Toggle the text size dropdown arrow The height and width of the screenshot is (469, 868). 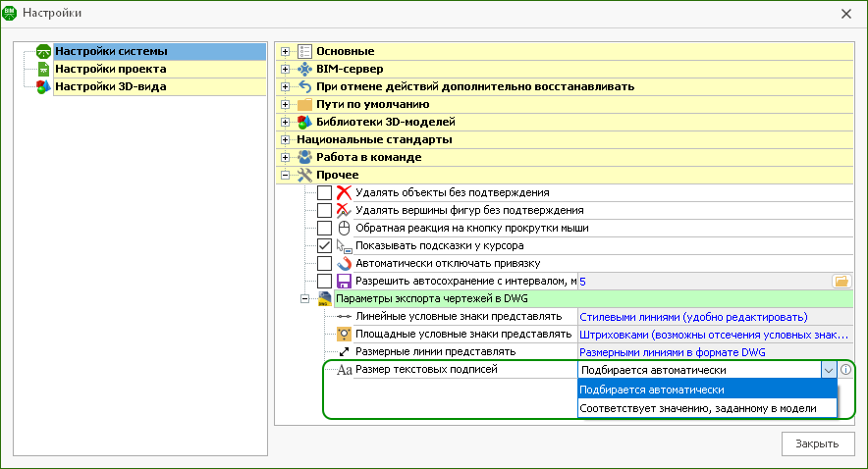click(828, 370)
